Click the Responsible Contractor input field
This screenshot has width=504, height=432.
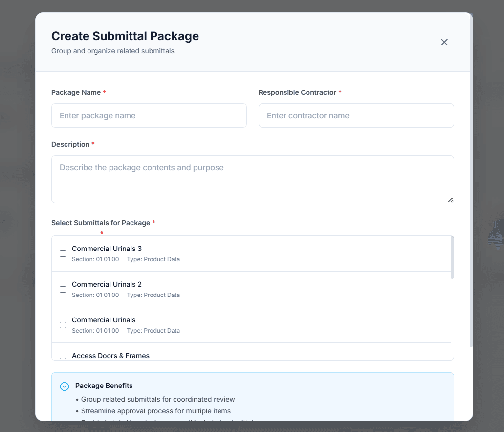356,115
